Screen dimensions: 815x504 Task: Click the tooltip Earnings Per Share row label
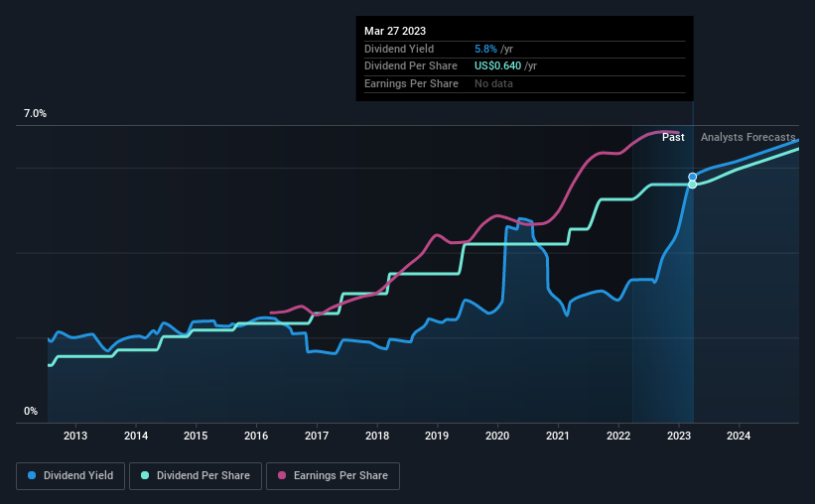pos(411,83)
